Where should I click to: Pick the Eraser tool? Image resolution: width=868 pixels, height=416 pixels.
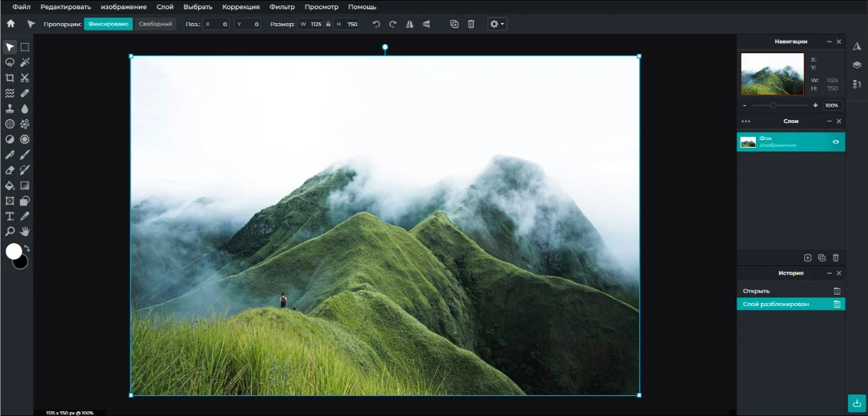[10, 170]
